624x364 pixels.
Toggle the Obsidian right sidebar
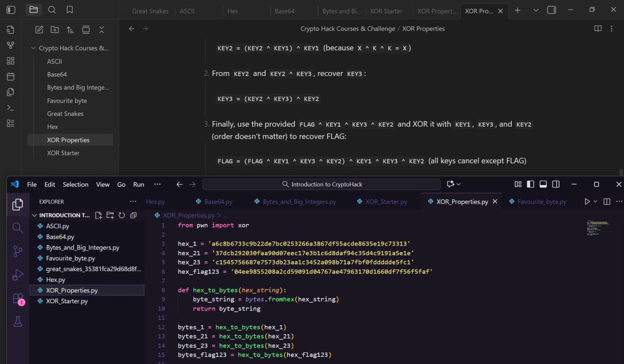(x=552, y=10)
